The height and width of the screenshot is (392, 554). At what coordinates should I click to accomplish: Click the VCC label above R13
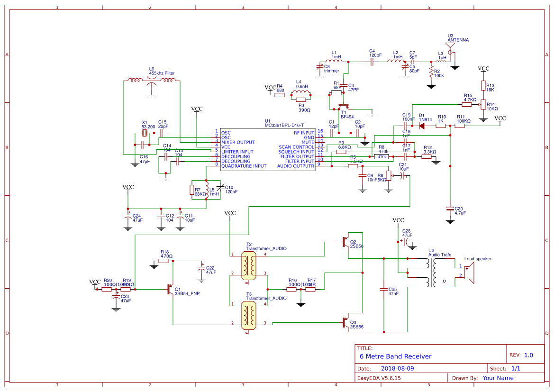(483, 69)
